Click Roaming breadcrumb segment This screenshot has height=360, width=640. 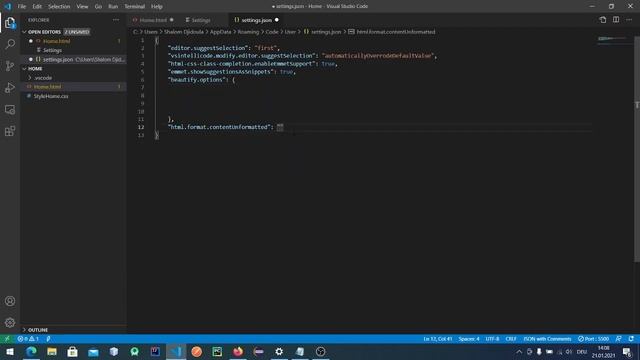(x=248, y=32)
